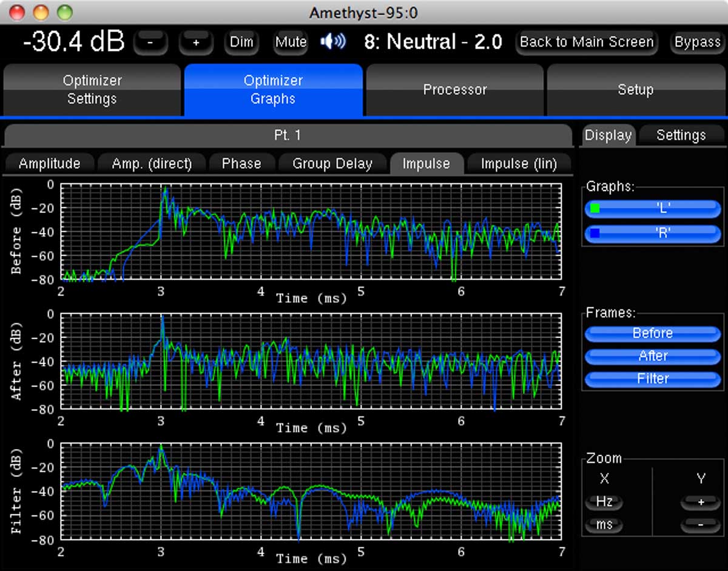This screenshot has height=571, width=728.
Task: Toggle the green 'L' channel graph
Action: [653, 209]
